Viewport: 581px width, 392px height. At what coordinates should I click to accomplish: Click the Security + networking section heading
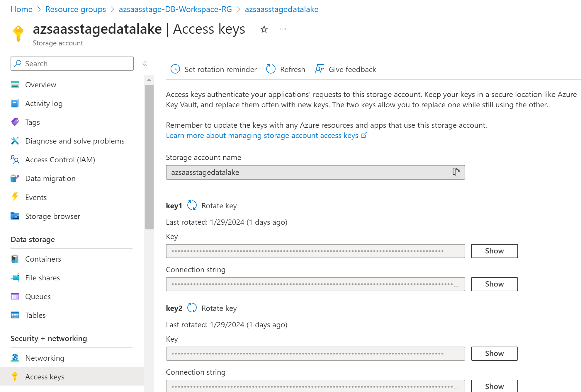[49, 338]
